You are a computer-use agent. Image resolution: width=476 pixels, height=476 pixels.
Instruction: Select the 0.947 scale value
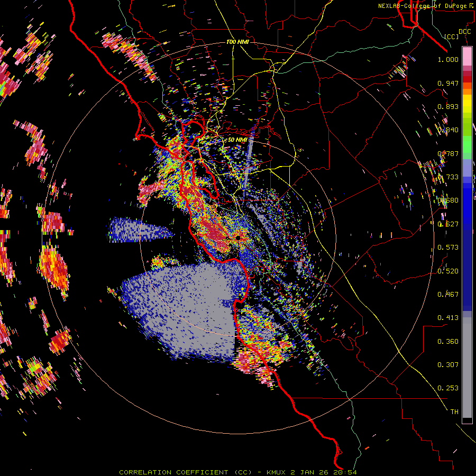tap(448, 83)
